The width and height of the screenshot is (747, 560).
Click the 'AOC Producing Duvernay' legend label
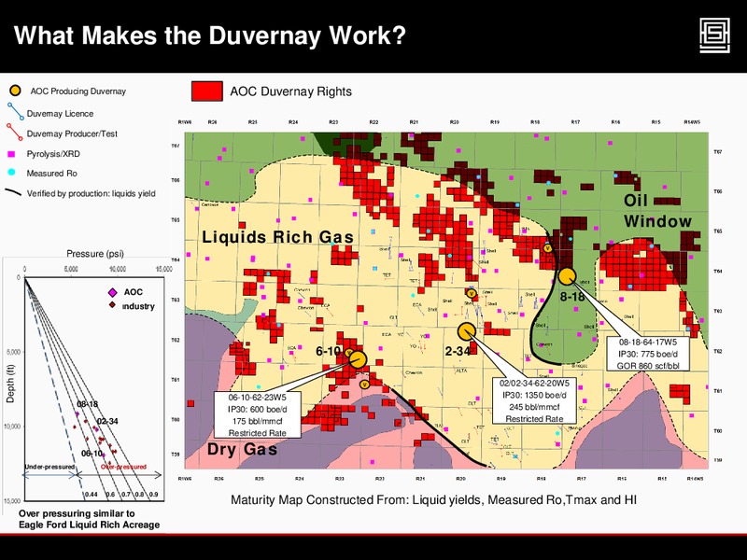point(78,91)
